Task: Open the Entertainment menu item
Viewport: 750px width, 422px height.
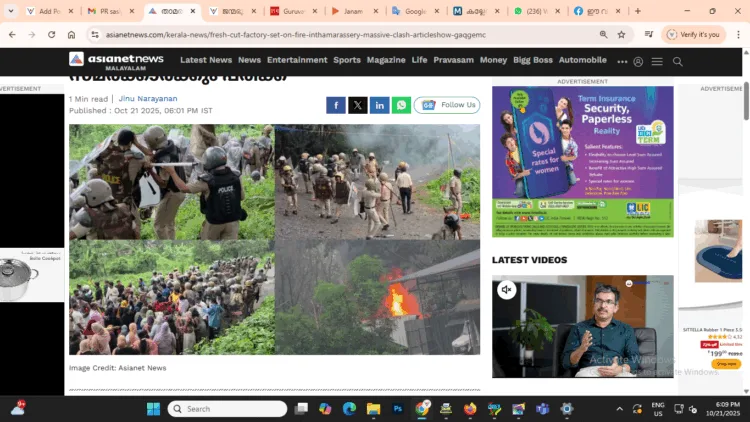Action: coord(297,60)
